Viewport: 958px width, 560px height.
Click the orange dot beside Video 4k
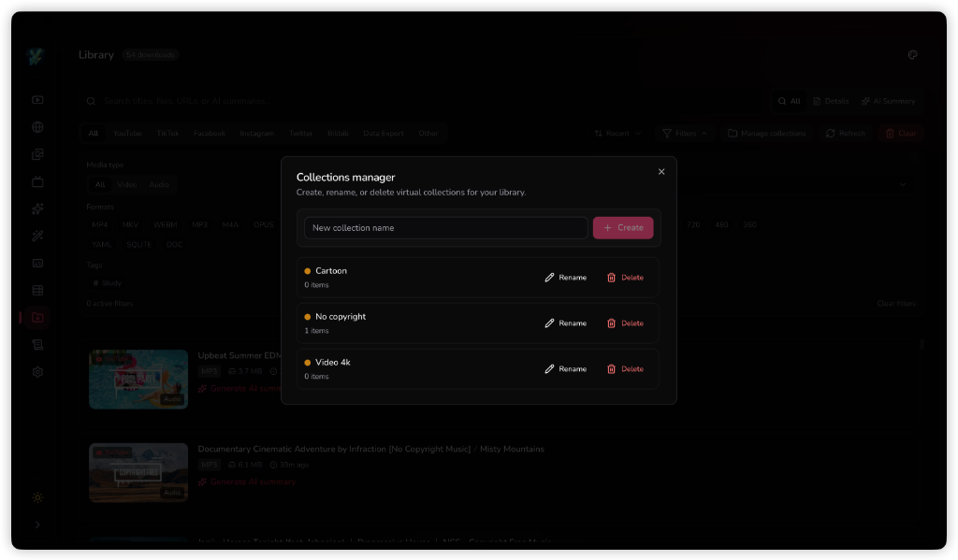307,363
